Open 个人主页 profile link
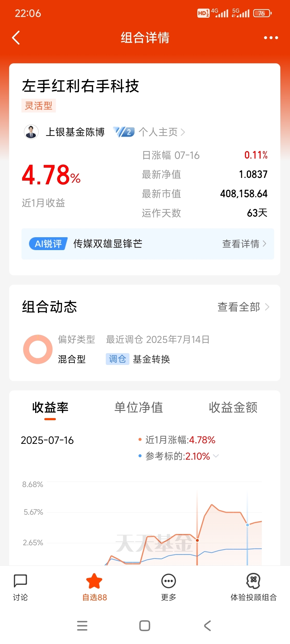The width and height of the screenshot is (290, 644). coord(162,132)
